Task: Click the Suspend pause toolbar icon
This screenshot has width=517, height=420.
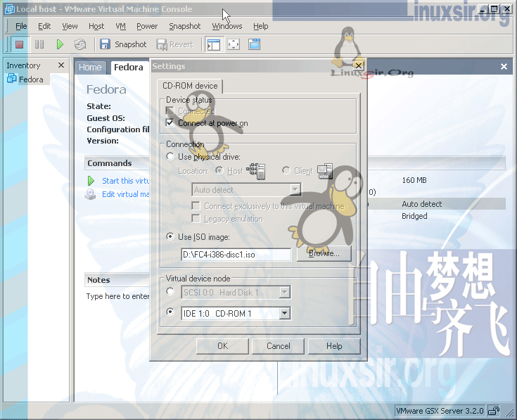Action: click(x=39, y=44)
